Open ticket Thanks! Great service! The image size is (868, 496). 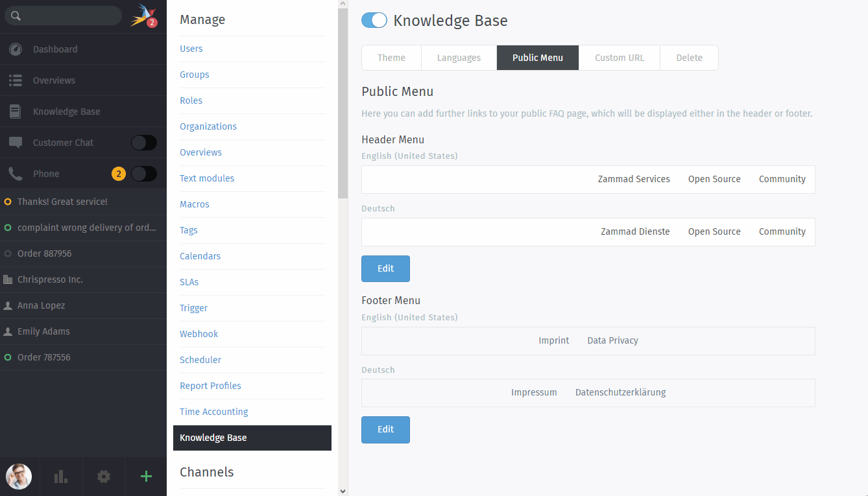coord(83,202)
